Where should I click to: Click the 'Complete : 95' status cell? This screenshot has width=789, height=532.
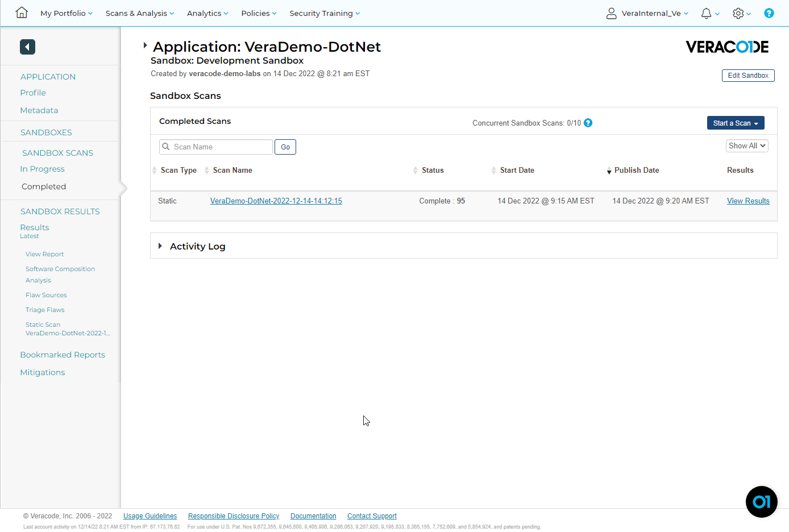coord(442,201)
